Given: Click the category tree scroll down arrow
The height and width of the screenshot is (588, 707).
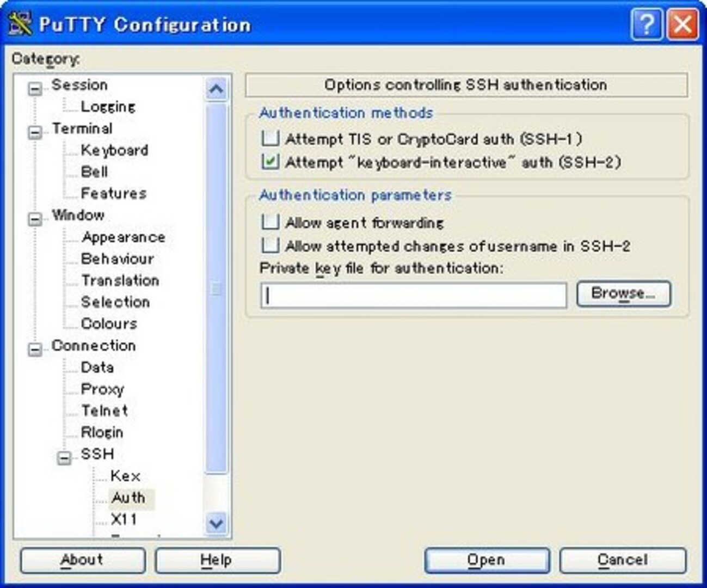Looking at the screenshot, I should point(216,524).
